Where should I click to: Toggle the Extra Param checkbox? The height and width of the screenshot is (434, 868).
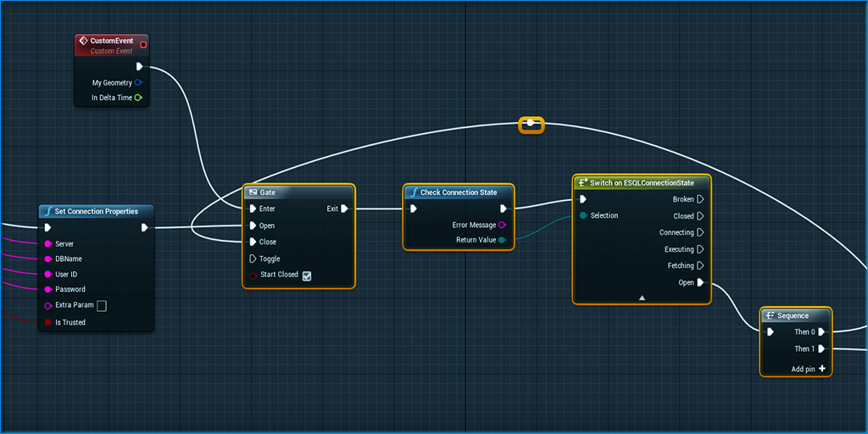[102, 306]
